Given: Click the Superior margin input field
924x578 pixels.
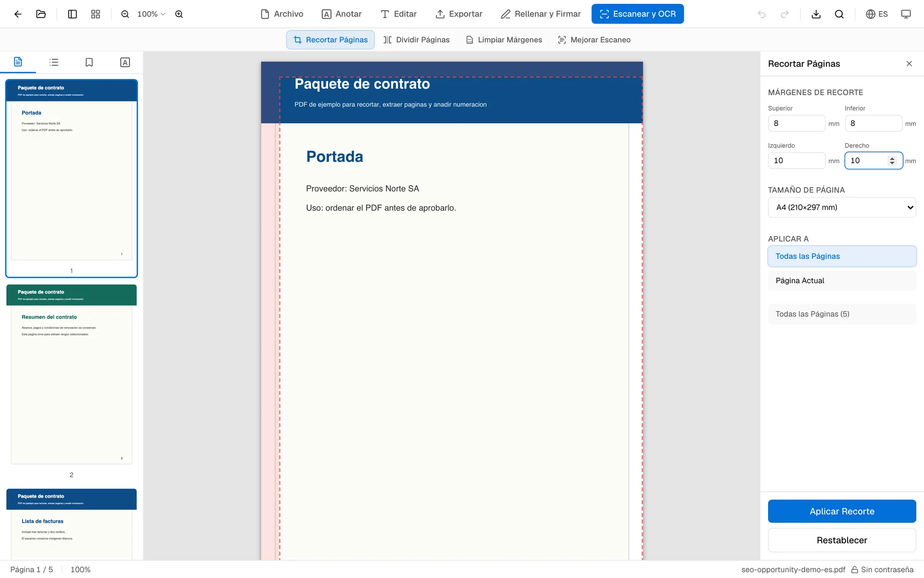Looking at the screenshot, I should (796, 123).
